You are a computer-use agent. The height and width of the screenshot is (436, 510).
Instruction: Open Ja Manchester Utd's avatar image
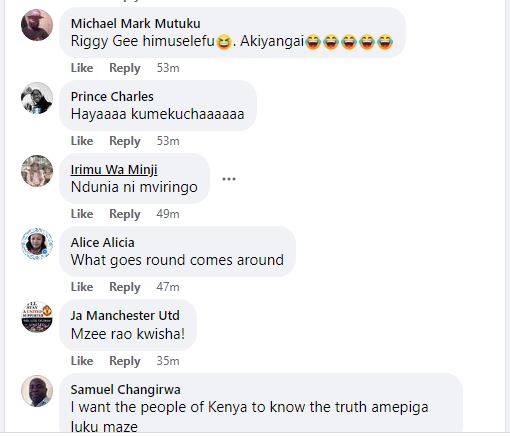click(x=37, y=317)
